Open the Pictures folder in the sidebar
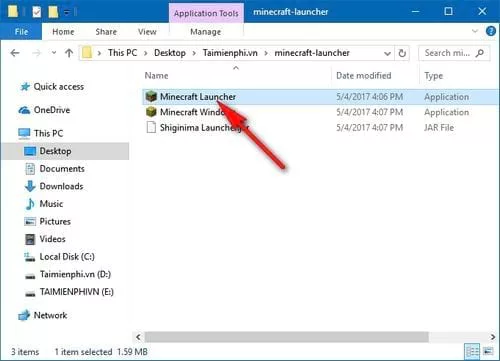Image resolution: width=500 pixels, height=361 pixels. point(55,221)
